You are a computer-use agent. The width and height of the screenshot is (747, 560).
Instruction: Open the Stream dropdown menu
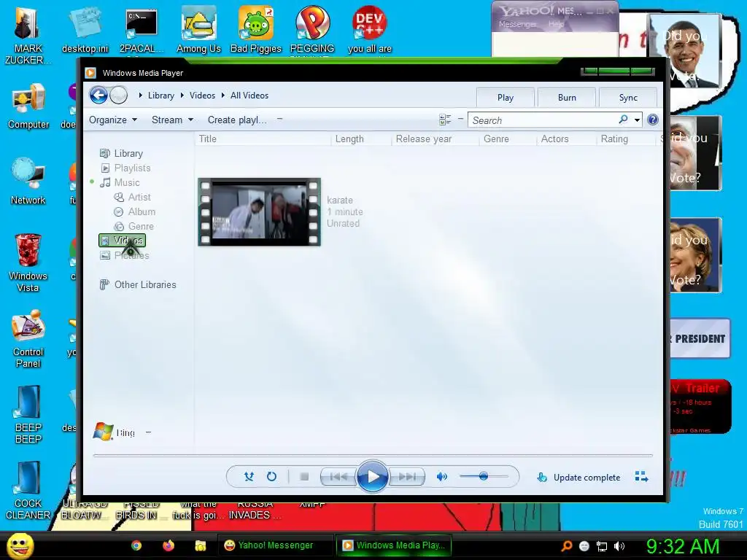172,120
